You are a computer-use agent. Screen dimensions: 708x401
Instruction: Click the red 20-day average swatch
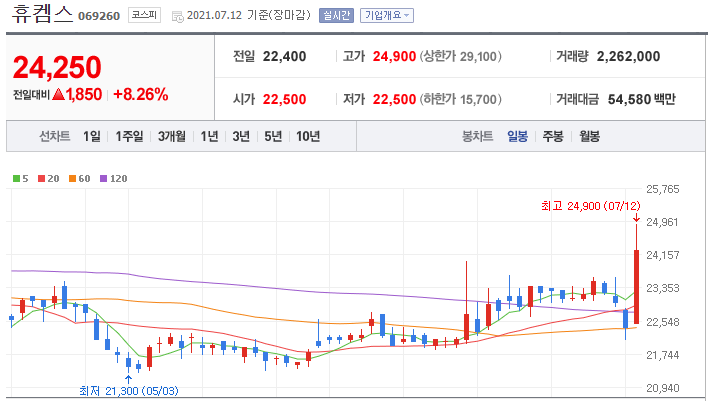tap(42, 179)
